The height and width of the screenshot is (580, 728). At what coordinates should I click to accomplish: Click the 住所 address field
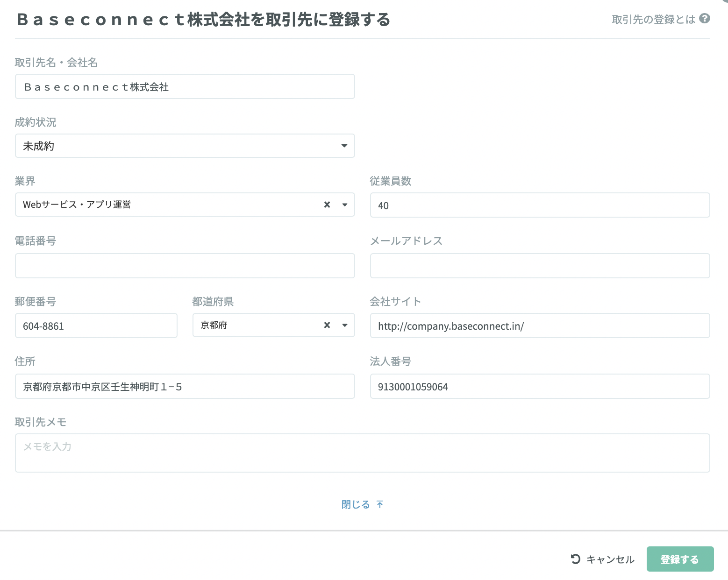185,386
